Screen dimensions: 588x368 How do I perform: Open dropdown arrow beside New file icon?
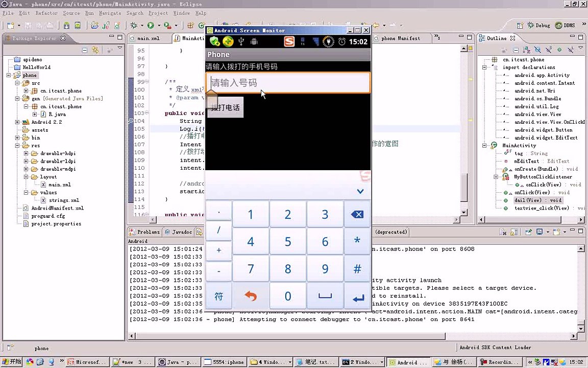tap(19, 26)
